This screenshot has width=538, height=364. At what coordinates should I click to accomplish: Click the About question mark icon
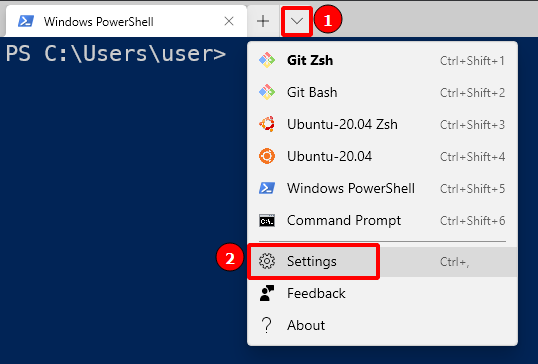click(x=267, y=325)
